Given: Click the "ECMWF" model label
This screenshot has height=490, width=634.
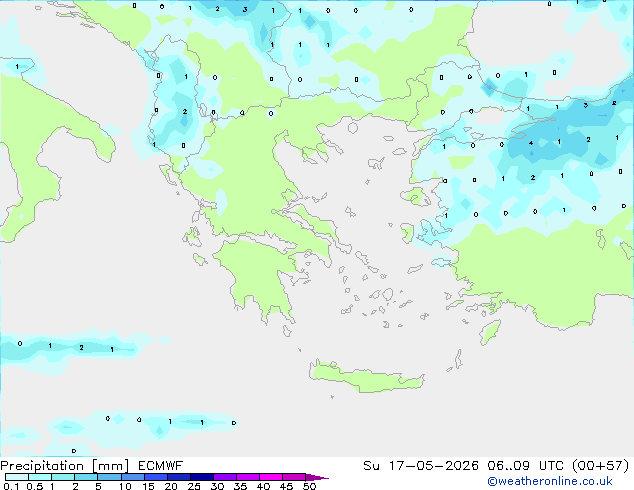Looking at the screenshot, I should (161, 466).
